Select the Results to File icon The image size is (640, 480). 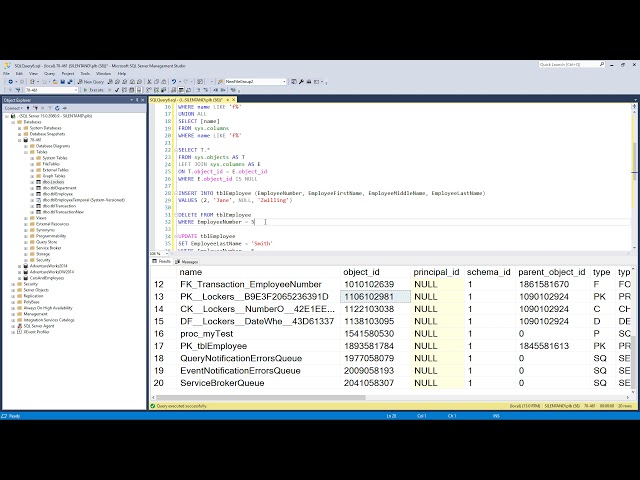pyautogui.click(x=189, y=90)
